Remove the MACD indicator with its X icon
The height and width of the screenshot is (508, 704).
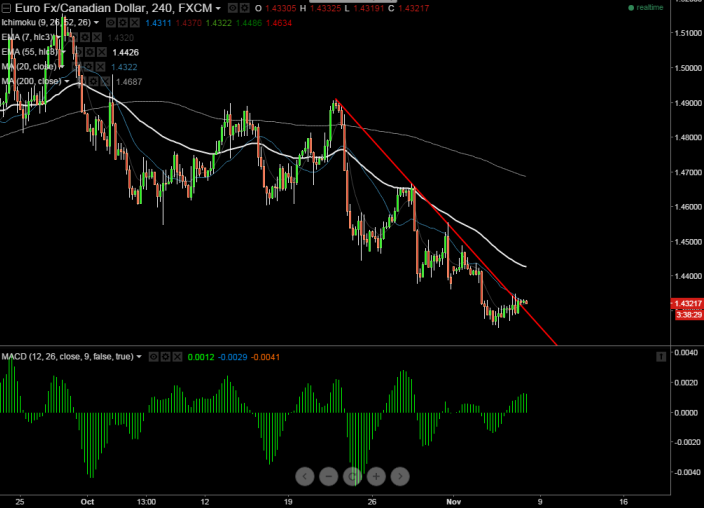[178, 357]
